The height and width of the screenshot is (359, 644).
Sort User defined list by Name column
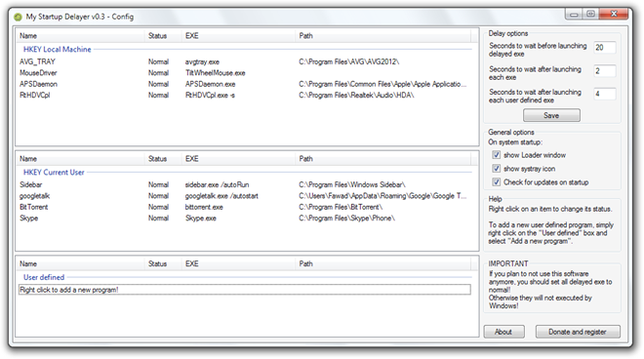[x=80, y=263]
